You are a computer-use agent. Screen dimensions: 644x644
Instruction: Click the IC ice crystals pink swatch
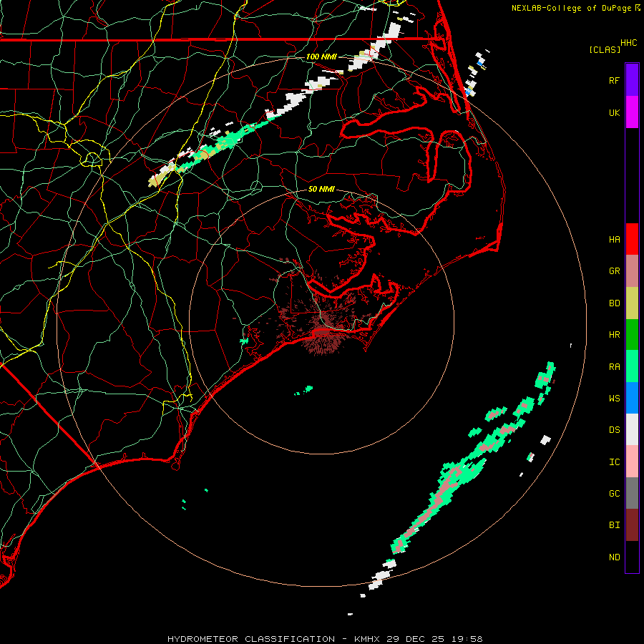coord(632,462)
